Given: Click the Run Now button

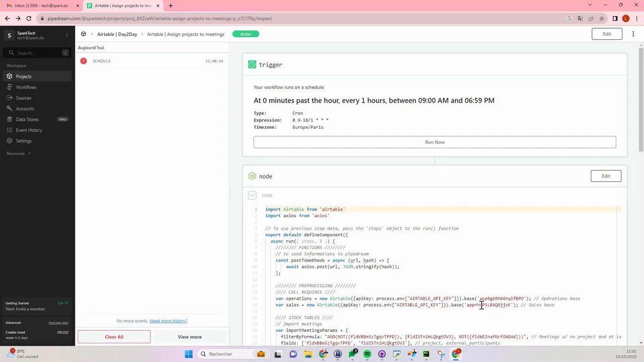Looking at the screenshot, I should pyautogui.click(x=435, y=142).
